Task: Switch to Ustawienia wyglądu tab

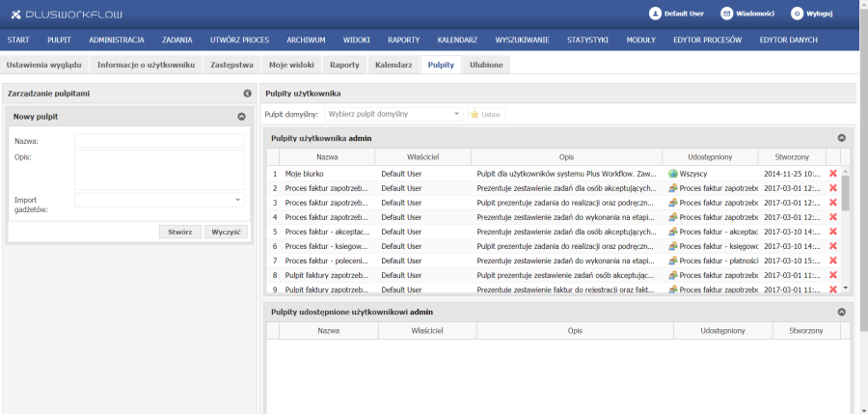Action: 45,65
